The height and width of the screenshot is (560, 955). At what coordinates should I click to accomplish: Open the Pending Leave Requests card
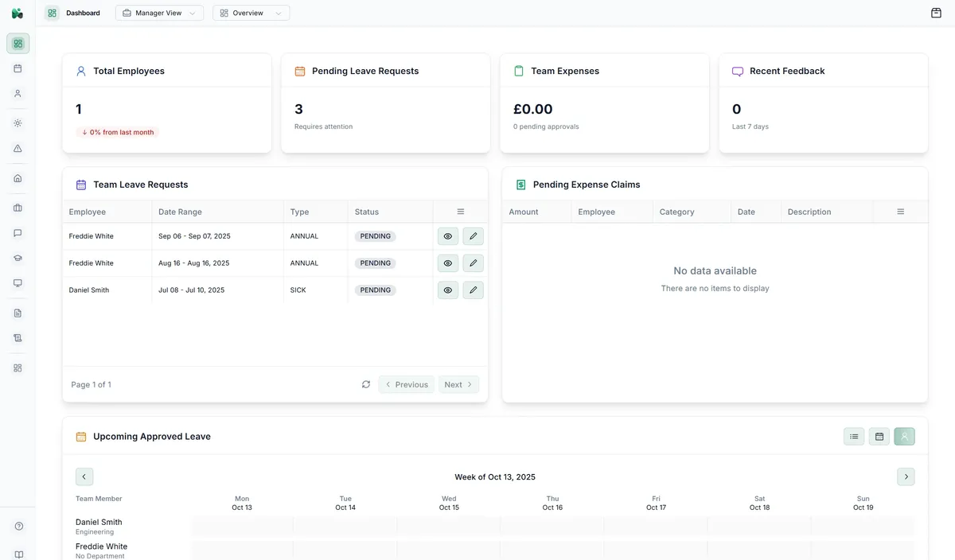(386, 103)
